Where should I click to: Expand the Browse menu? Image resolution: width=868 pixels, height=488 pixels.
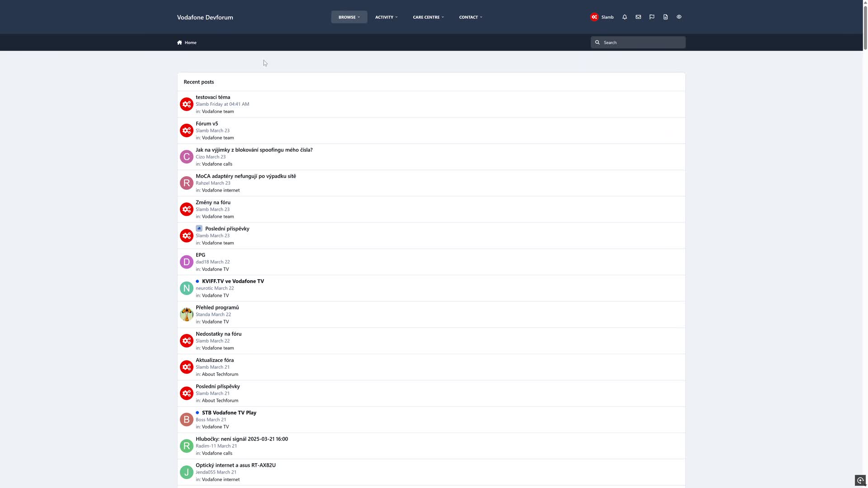point(349,17)
